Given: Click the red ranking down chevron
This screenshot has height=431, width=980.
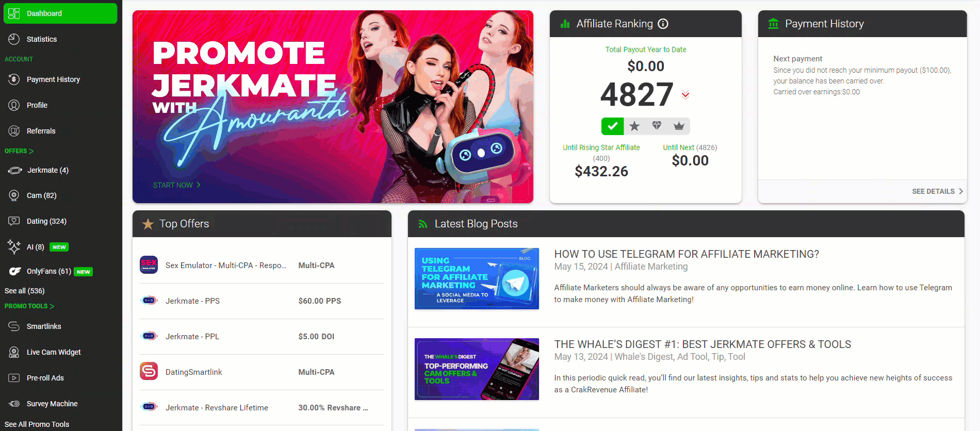Looking at the screenshot, I should [x=685, y=94].
